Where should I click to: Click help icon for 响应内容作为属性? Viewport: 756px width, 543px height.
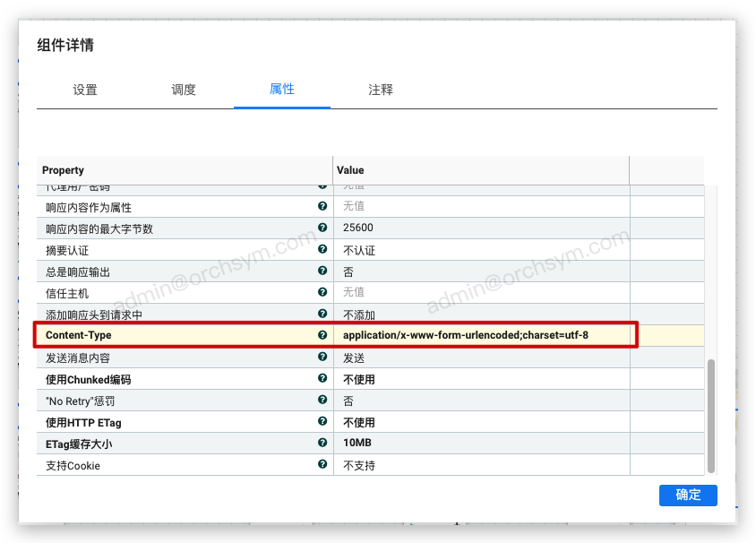point(322,206)
